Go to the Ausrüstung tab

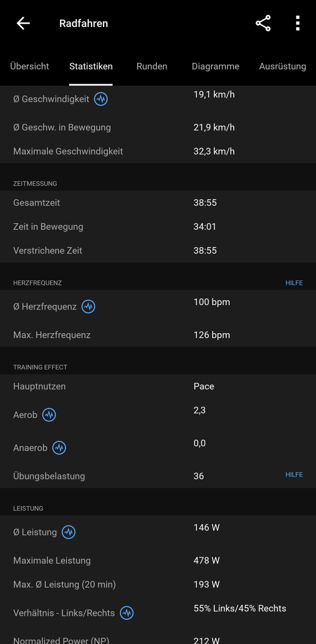point(282,66)
